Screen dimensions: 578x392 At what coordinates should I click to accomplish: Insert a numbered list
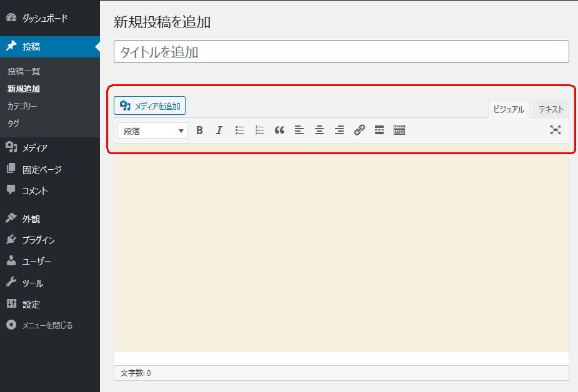pos(259,130)
